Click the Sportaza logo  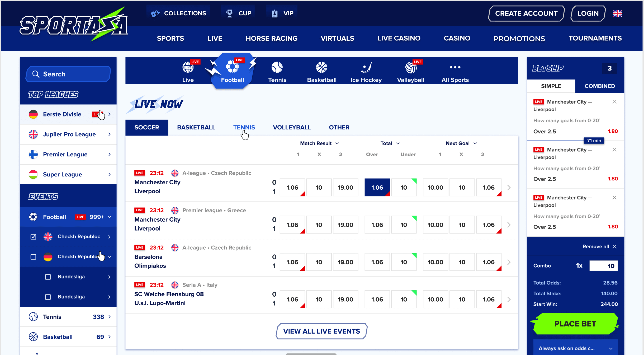click(74, 25)
